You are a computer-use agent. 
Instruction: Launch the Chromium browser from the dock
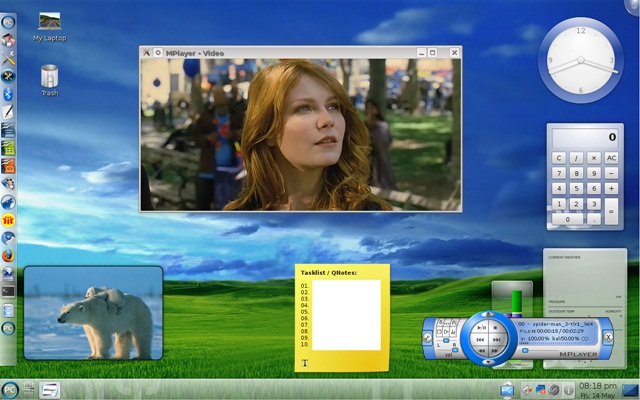tap(8, 238)
